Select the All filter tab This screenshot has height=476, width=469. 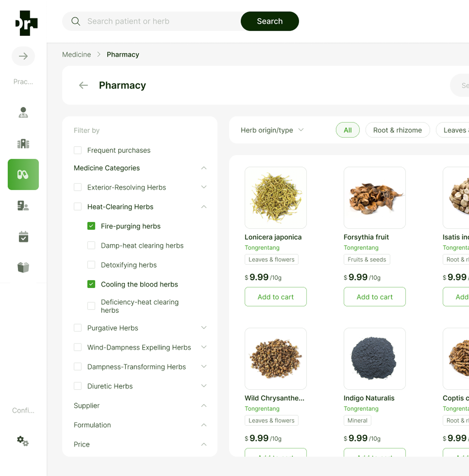click(x=348, y=130)
